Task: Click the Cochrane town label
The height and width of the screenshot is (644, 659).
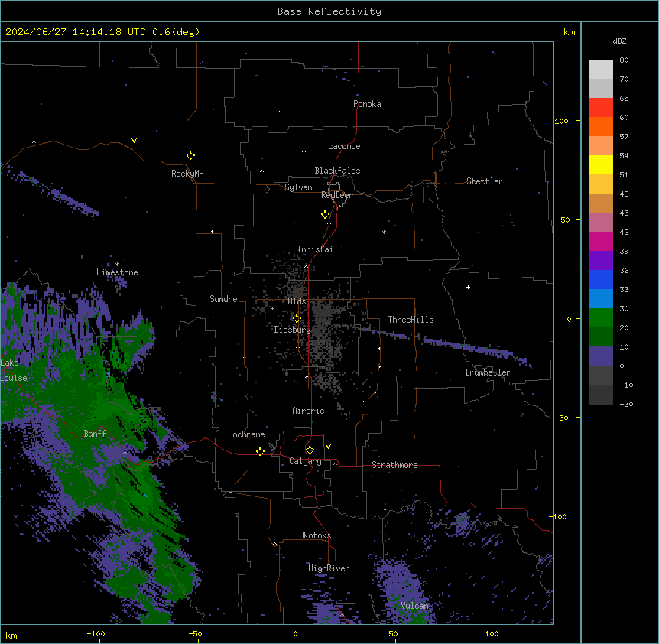Action: tap(246, 434)
